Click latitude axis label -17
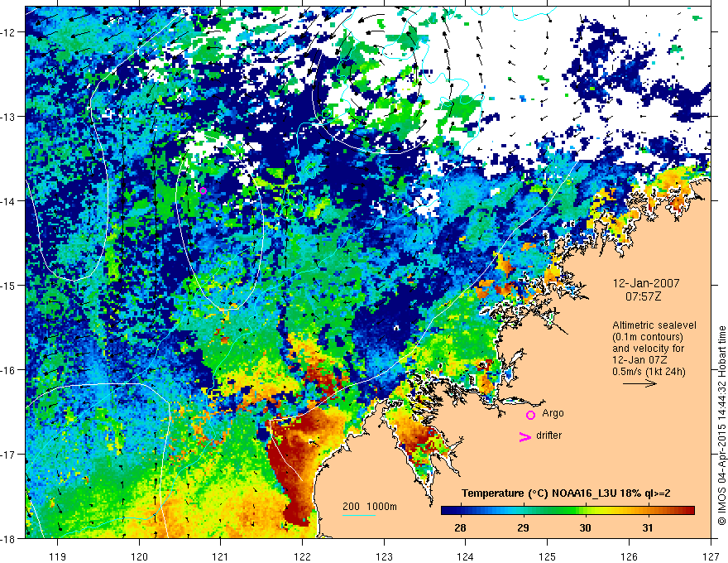 pos(10,455)
